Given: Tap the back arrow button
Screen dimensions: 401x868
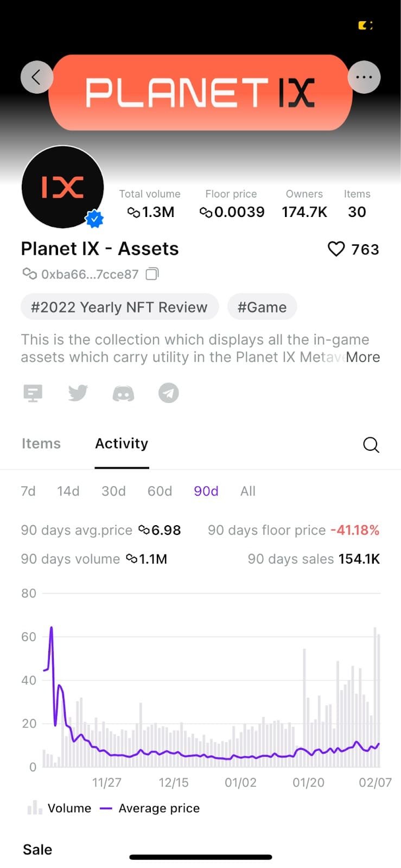Looking at the screenshot, I should (36, 77).
